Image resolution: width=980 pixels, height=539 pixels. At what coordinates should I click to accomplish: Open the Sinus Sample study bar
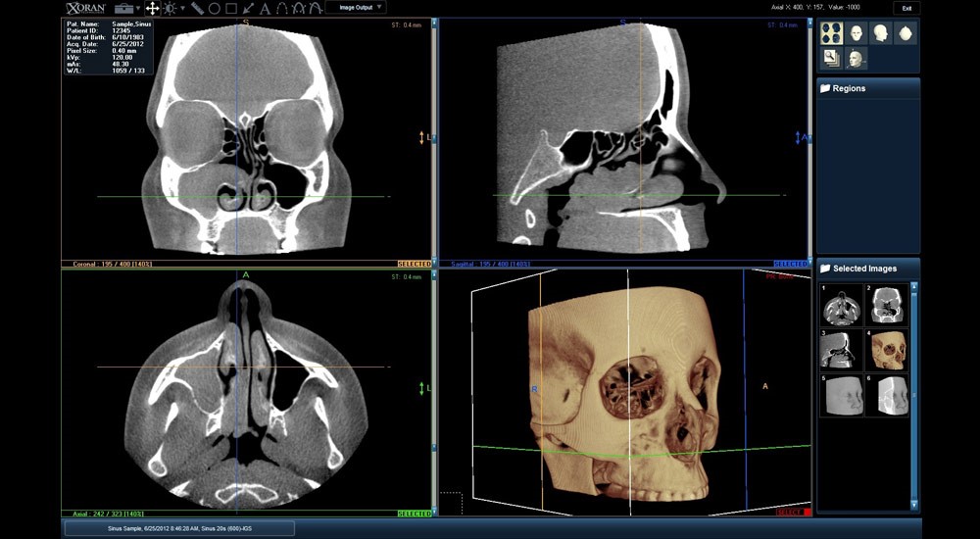(178, 528)
